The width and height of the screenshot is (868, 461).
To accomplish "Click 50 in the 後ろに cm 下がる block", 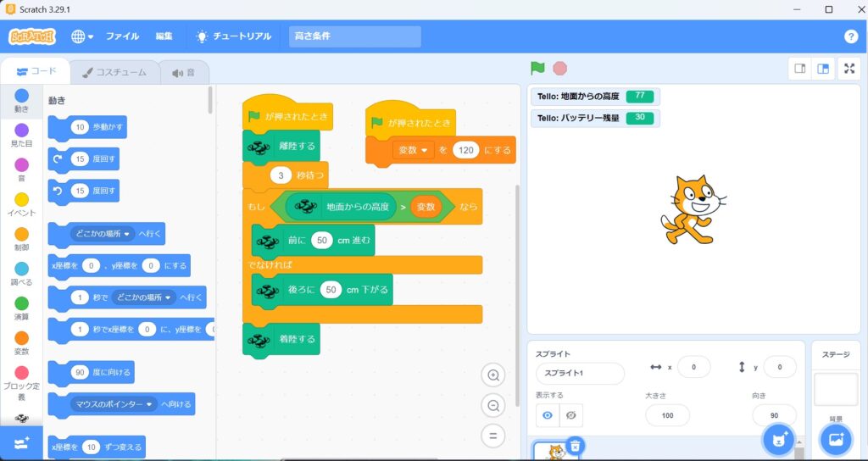I will [331, 290].
